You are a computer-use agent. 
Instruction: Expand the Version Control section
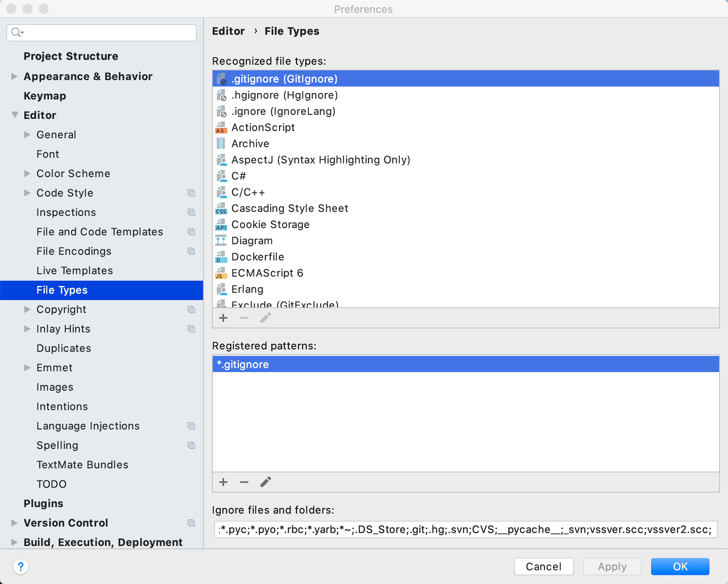(14, 523)
